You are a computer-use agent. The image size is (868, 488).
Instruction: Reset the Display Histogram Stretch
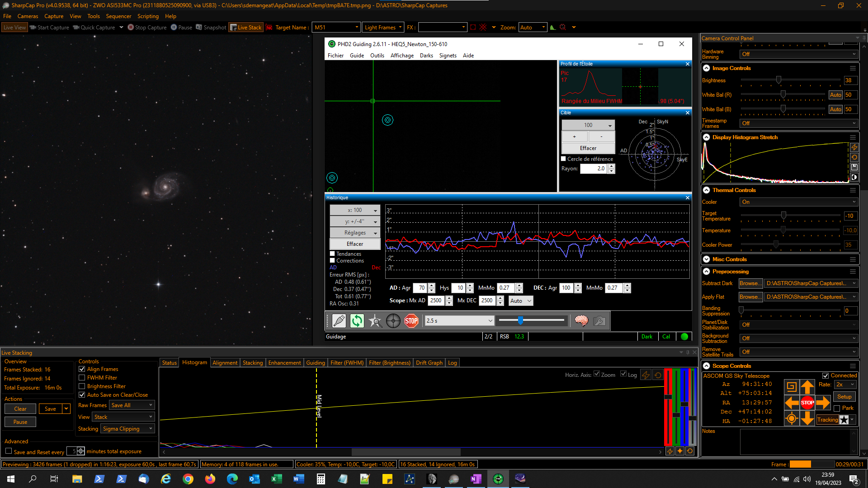click(854, 157)
